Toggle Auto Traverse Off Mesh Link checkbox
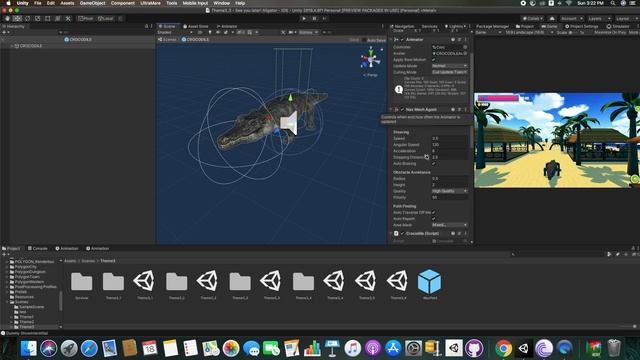Screen dimensions: 640x360 click(x=433, y=212)
